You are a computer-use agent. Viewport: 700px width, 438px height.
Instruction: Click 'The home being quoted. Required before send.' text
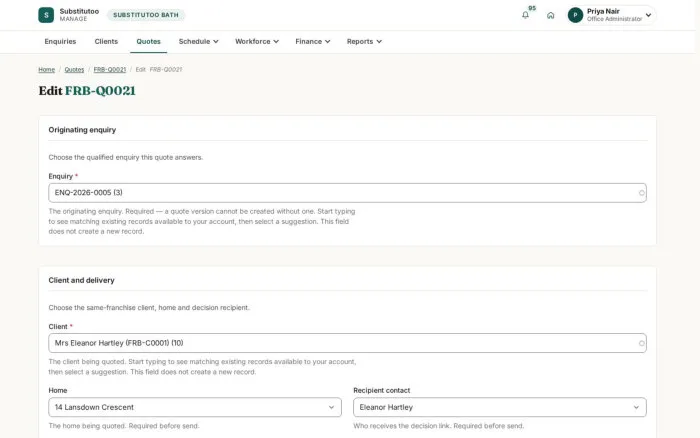click(124, 426)
